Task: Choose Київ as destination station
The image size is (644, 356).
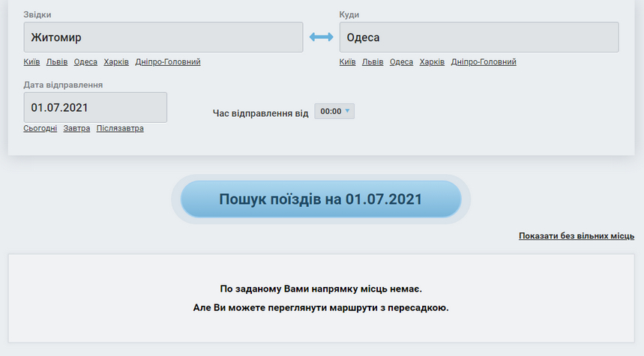Action: pyautogui.click(x=347, y=62)
